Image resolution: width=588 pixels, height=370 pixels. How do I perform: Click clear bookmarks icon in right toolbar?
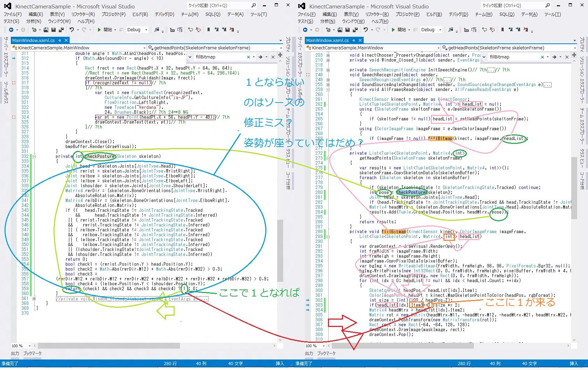pos(525,30)
